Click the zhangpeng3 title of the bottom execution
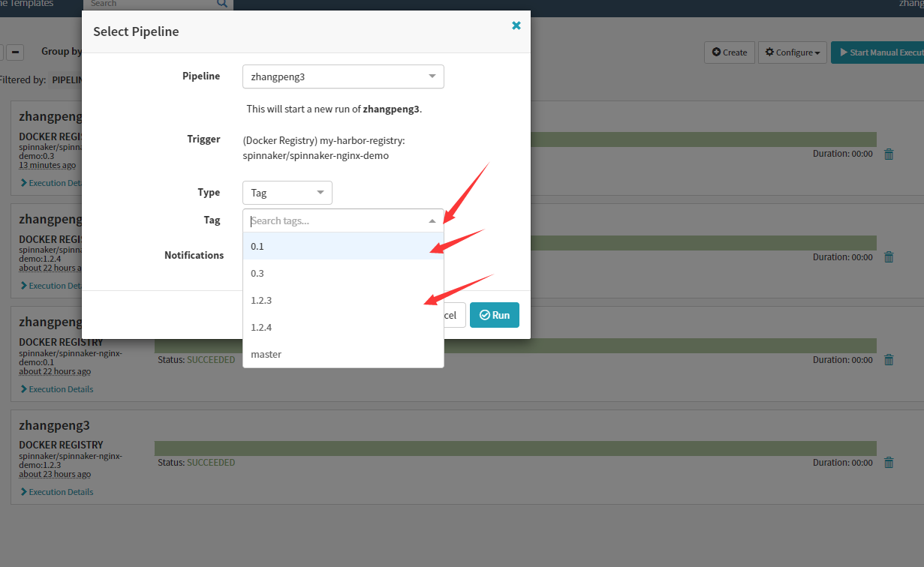 pyautogui.click(x=54, y=425)
